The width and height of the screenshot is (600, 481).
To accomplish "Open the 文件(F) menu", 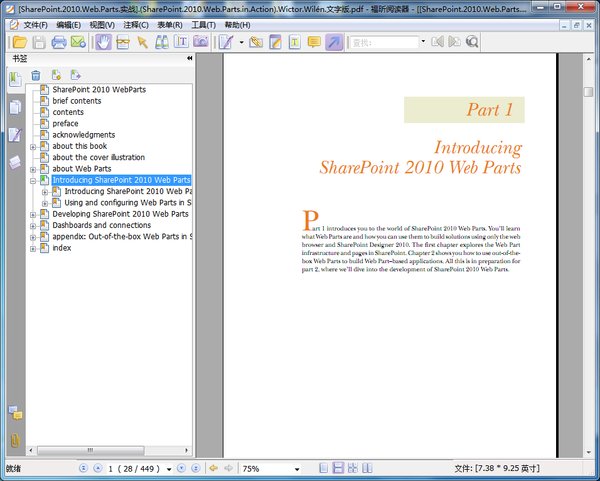I will (35, 24).
